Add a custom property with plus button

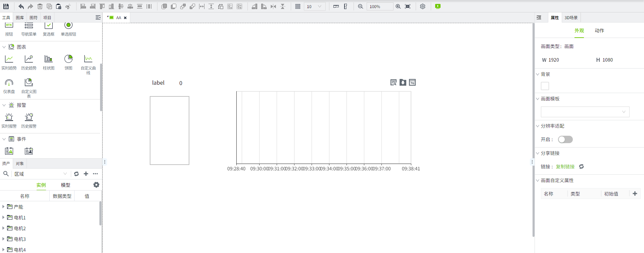point(635,194)
